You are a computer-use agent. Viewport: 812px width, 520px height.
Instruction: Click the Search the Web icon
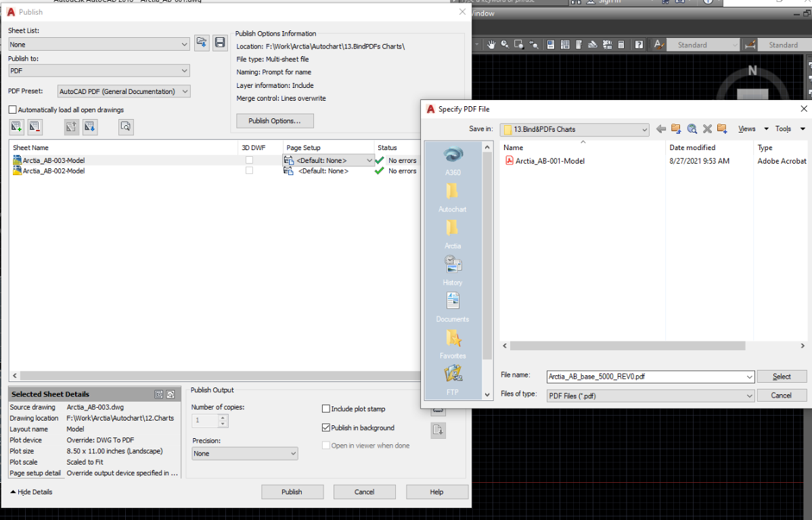692,128
